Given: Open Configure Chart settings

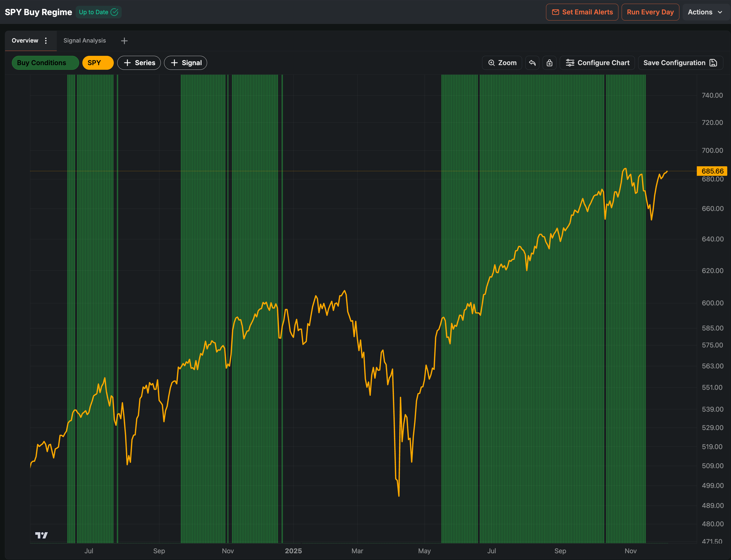Looking at the screenshot, I should coord(597,63).
